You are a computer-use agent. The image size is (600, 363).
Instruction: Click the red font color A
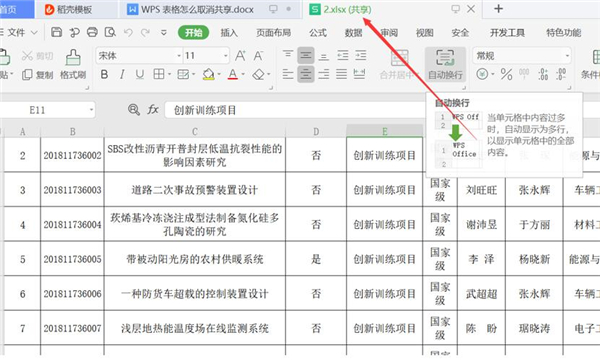click(233, 74)
